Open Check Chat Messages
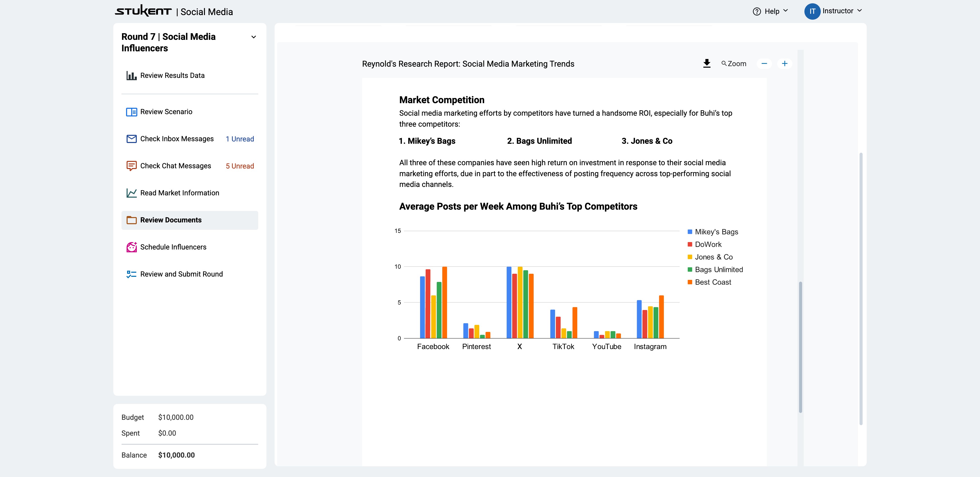 coord(189,166)
